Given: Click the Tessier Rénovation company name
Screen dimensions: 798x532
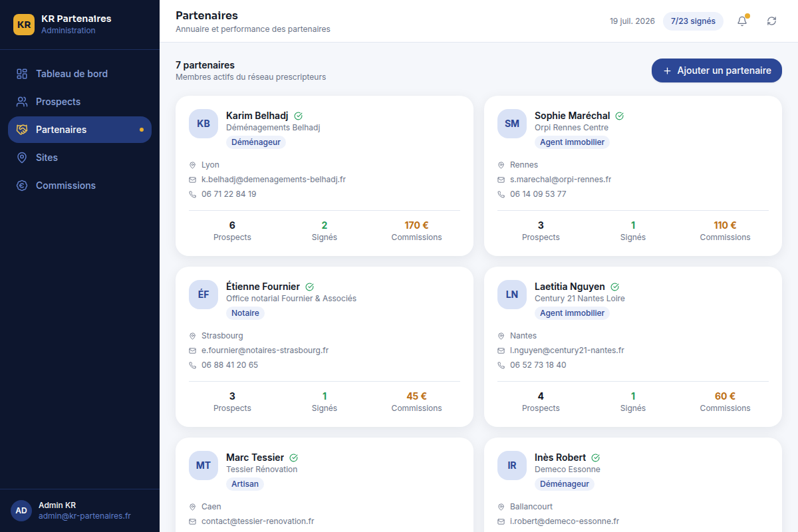Looking at the screenshot, I should 262,469.
